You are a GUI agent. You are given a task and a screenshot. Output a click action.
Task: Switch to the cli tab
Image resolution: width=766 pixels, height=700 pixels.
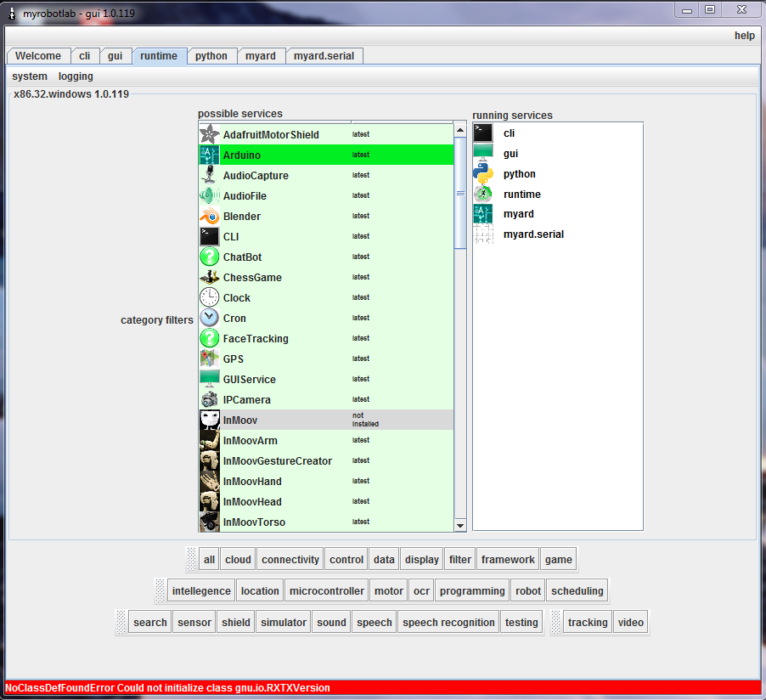click(85, 56)
